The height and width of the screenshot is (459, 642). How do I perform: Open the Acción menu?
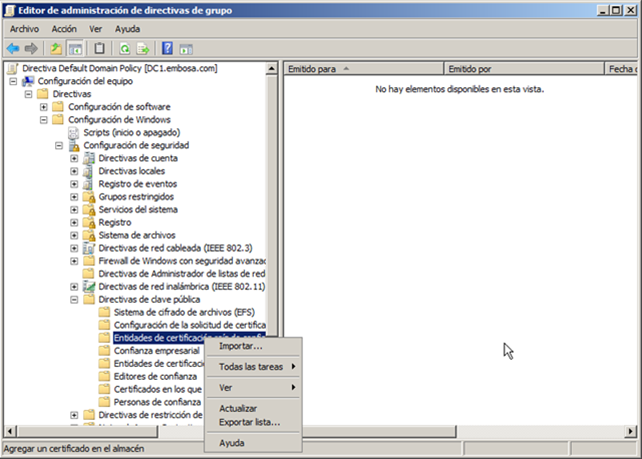[x=64, y=29]
